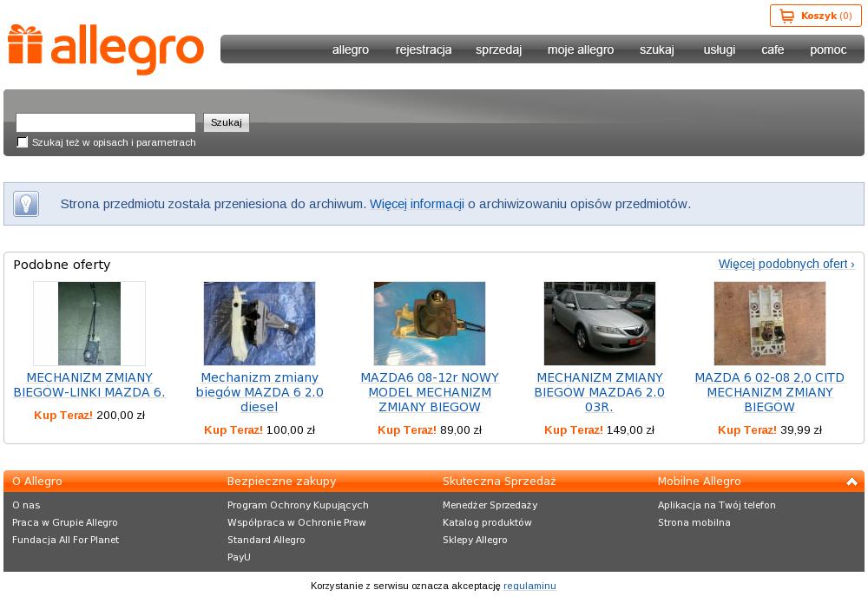Open the cafe menu item
The image size is (868, 603).
pos(773,49)
